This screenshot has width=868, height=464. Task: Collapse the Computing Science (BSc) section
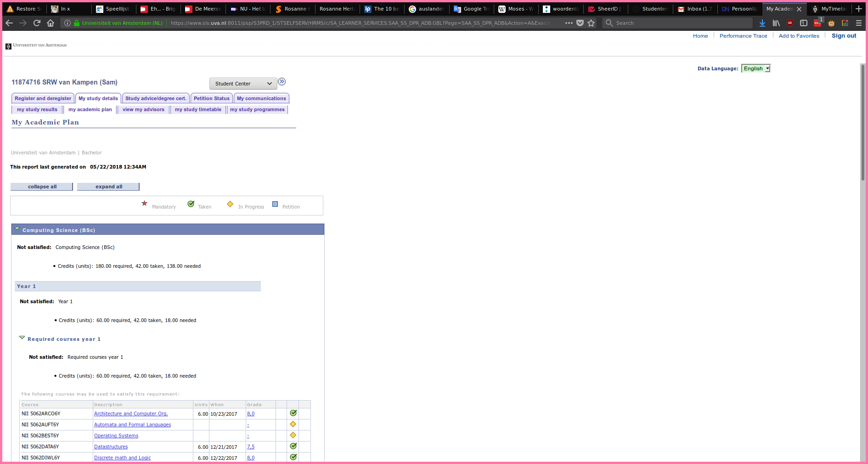[17, 229]
